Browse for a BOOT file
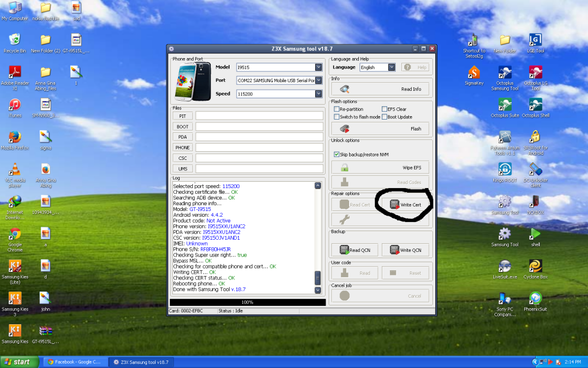The image size is (588, 368). pyautogui.click(x=183, y=126)
